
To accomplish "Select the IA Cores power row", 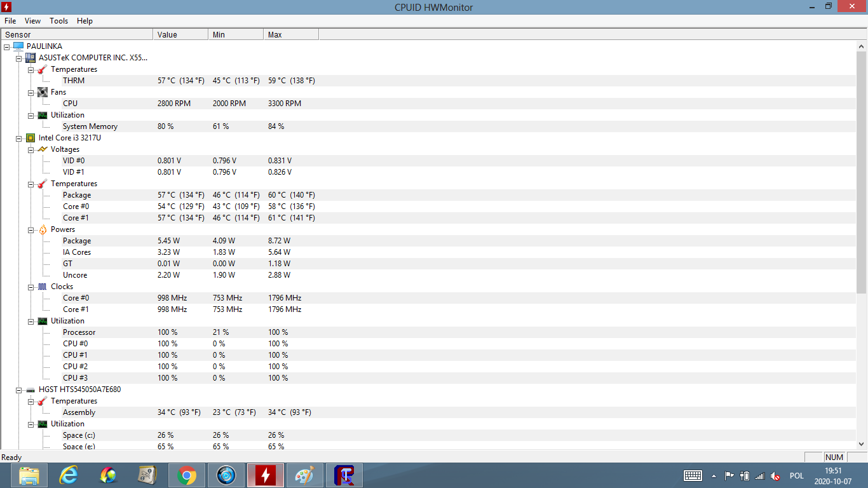I will click(x=77, y=252).
